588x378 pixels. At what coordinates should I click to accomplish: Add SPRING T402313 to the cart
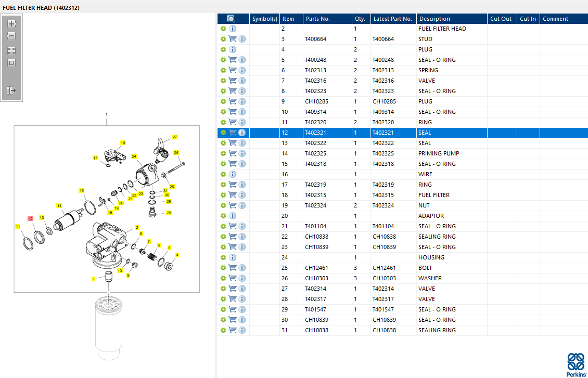233,70
